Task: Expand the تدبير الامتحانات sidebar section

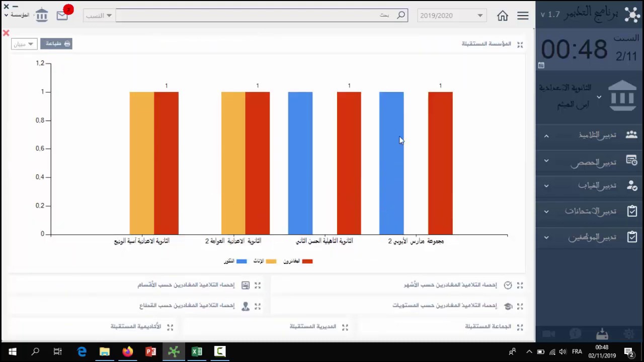Action: (x=546, y=212)
